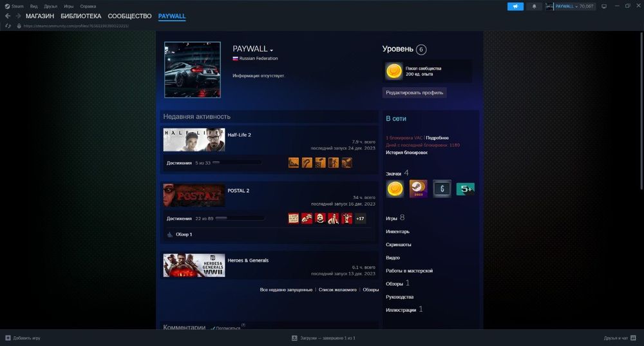Show the +17 more POSTAL 2 achievements
Viewport: 644px width, 346px height.
(x=360, y=218)
